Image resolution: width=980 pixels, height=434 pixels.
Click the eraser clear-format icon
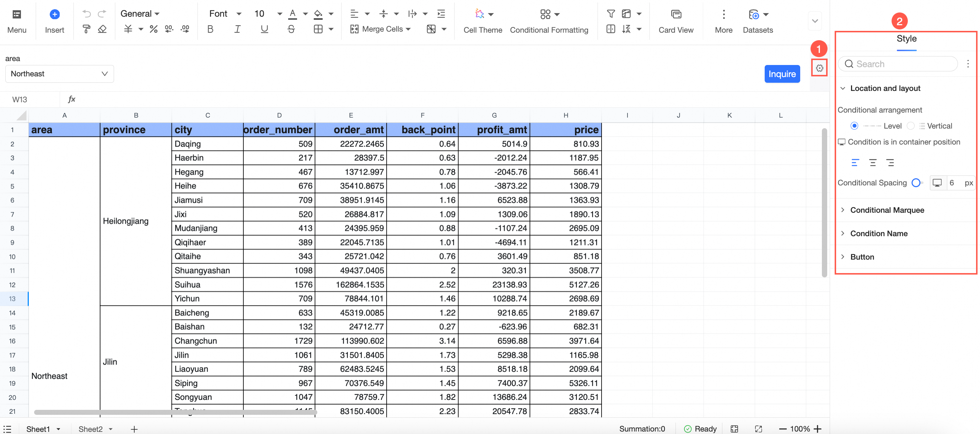[x=102, y=29]
